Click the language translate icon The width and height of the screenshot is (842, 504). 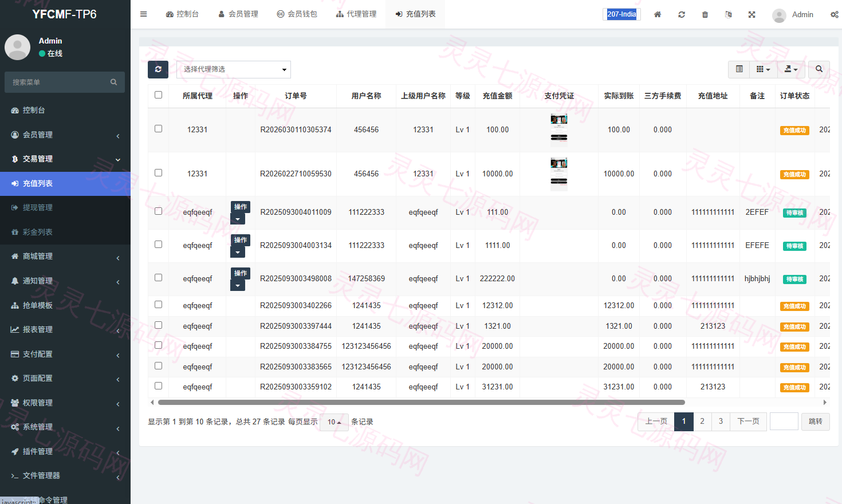point(729,14)
